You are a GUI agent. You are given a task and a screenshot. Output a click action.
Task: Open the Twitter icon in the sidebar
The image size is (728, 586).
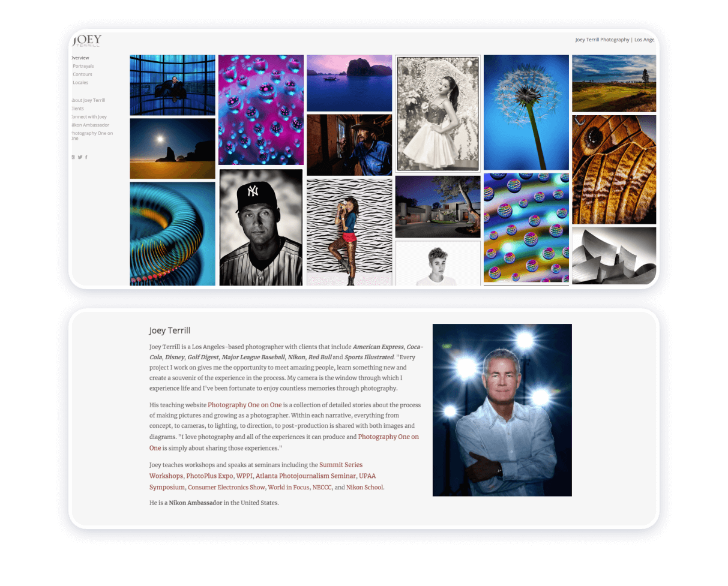coord(79,157)
